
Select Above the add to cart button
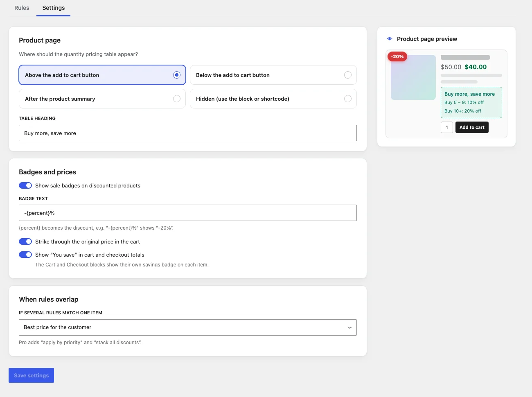click(102, 75)
